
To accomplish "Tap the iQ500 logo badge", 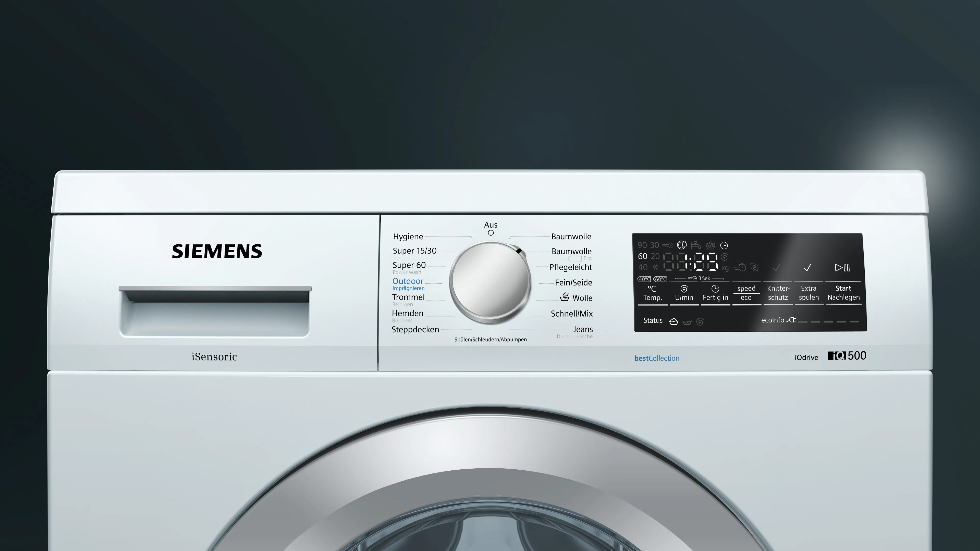I will 847,356.
